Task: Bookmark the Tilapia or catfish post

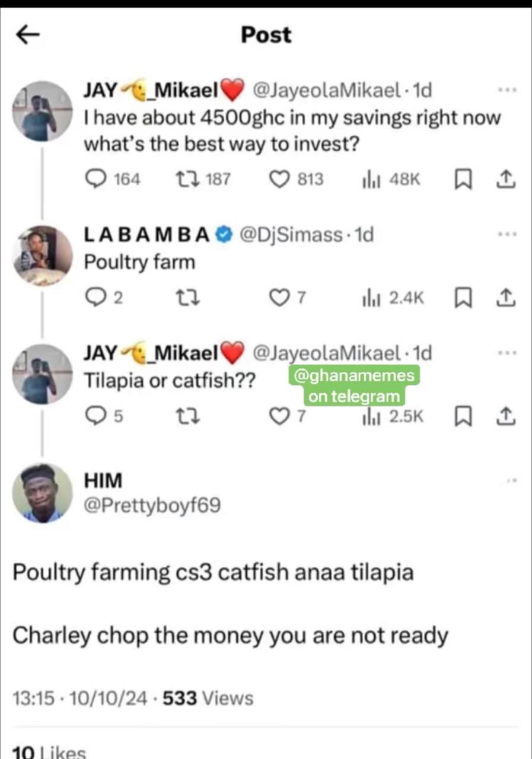Action: pos(461,417)
